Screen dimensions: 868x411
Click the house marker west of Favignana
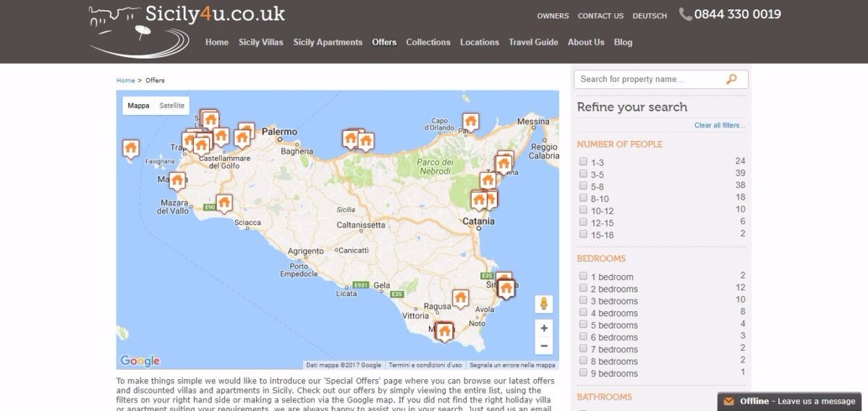tap(131, 148)
